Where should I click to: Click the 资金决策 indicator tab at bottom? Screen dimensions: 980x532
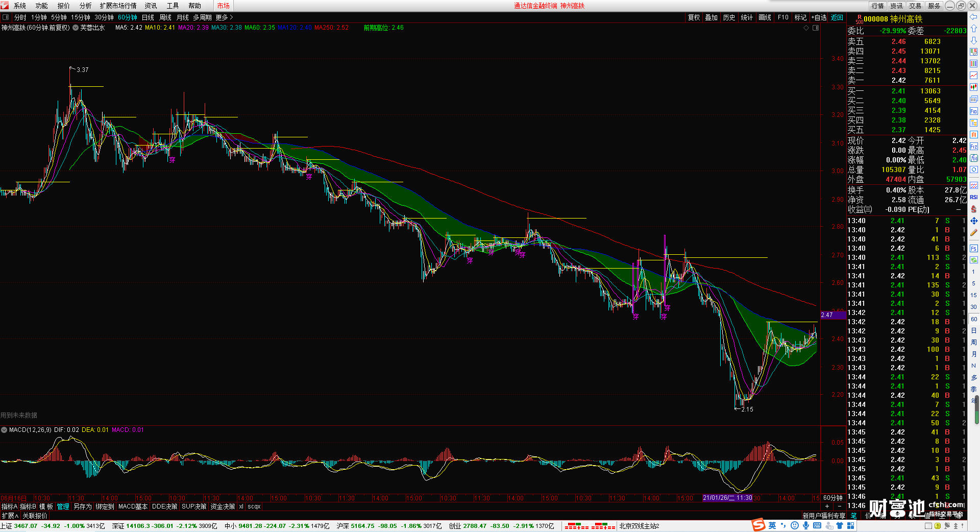point(223,506)
